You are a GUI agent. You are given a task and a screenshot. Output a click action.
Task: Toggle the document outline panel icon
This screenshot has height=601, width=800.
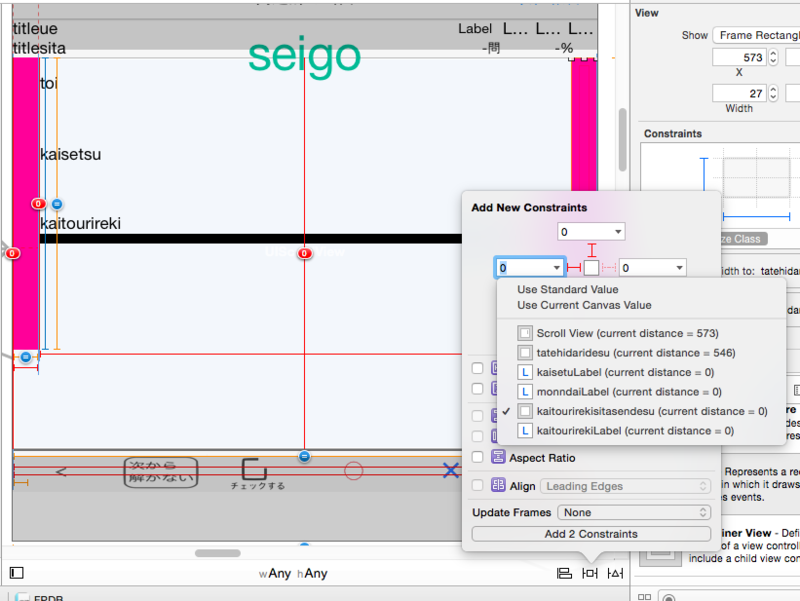coord(16,573)
